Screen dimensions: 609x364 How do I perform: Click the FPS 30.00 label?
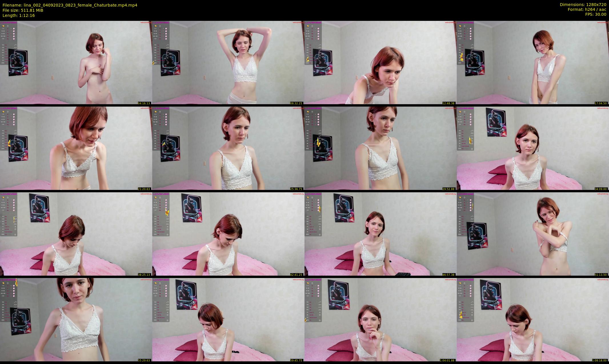[596, 14]
